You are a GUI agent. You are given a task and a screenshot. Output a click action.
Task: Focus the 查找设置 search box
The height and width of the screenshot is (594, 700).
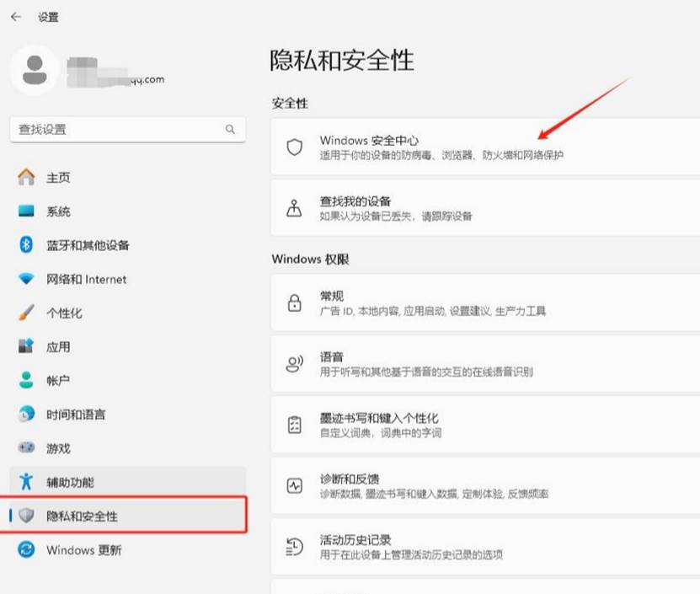tap(128, 130)
